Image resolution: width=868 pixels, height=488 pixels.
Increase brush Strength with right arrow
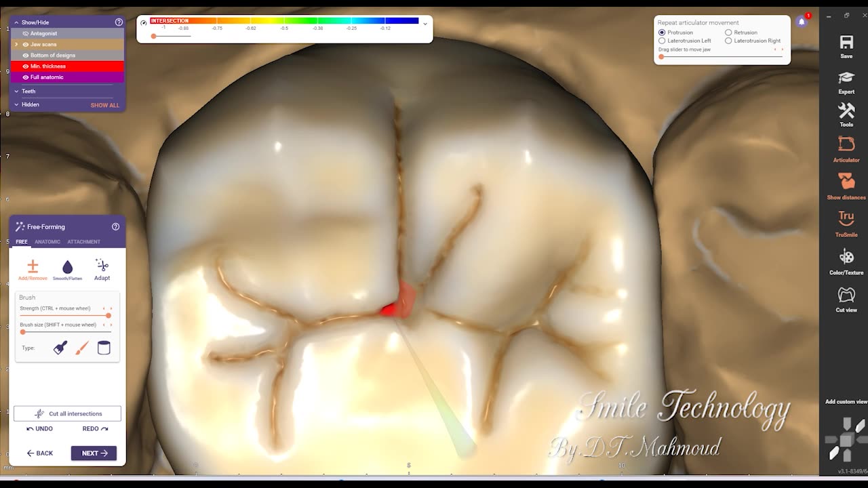pos(111,308)
